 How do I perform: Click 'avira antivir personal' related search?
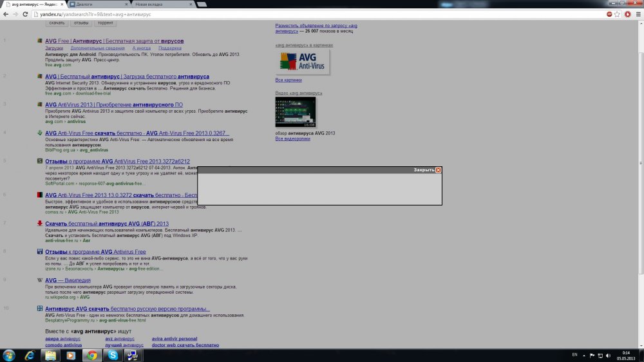(174, 339)
